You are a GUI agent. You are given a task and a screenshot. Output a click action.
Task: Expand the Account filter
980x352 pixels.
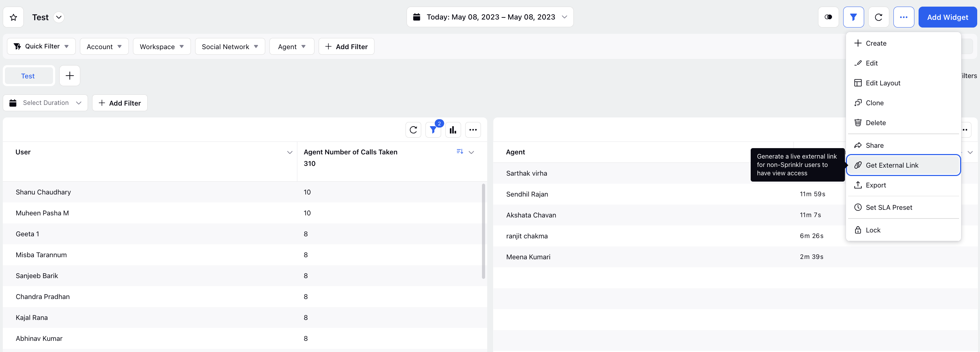(104, 46)
